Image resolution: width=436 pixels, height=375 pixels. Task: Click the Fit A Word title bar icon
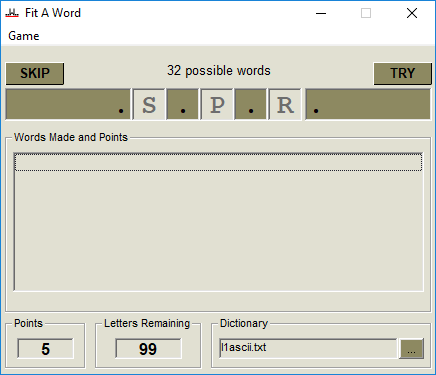point(12,13)
